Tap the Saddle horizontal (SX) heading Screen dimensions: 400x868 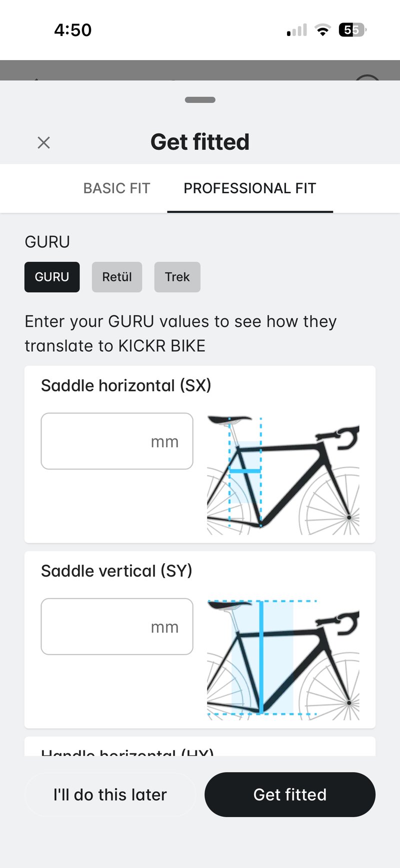coord(126,385)
